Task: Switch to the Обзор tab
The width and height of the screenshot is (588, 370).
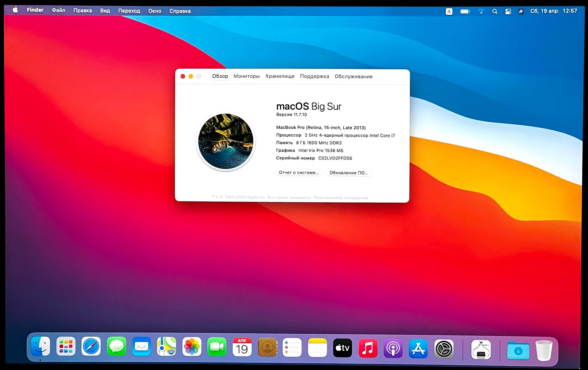Action: point(220,76)
